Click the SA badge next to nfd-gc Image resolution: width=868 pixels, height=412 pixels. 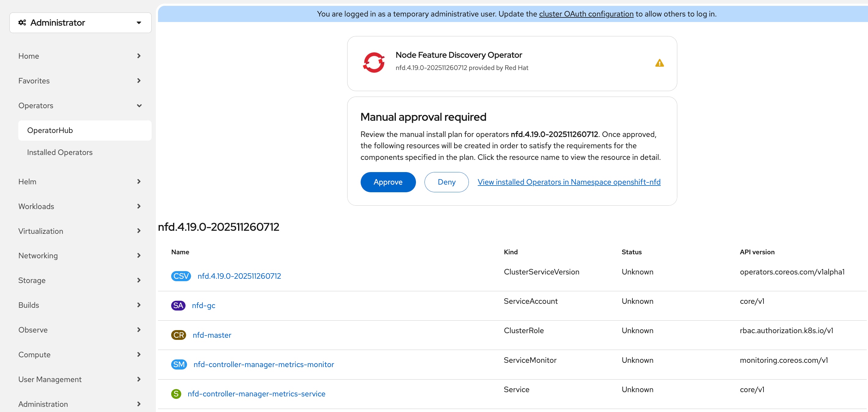[x=178, y=305]
